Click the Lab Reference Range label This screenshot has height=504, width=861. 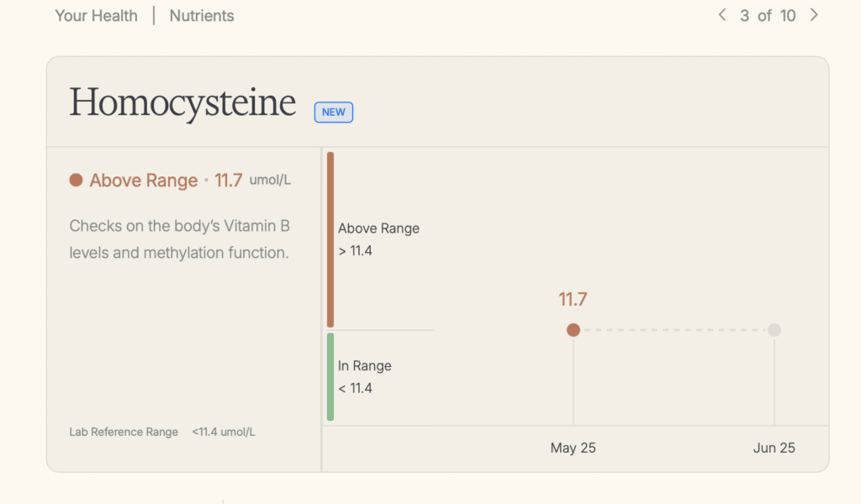[124, 432]
